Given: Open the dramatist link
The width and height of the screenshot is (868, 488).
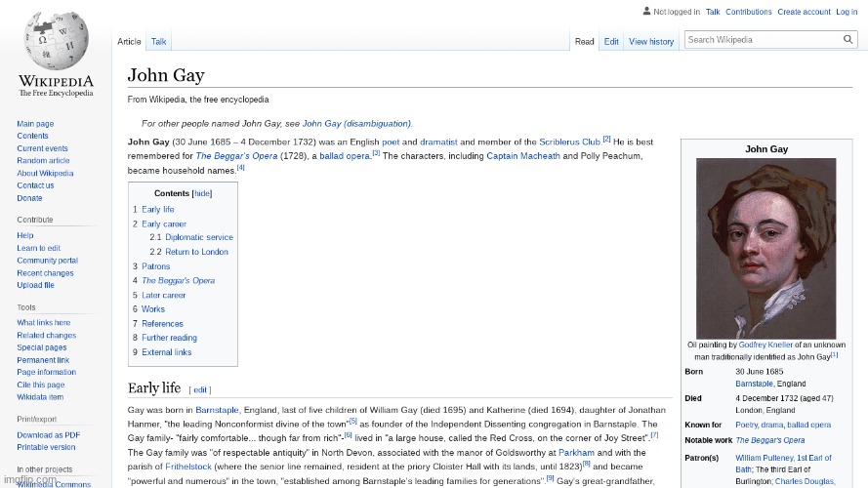Looking at the screenshot, I should [x=438, y=142].
